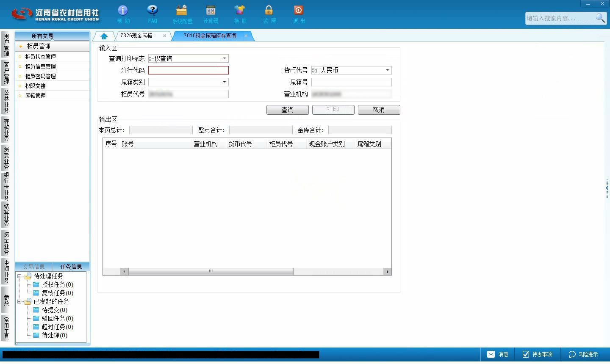Open the 所有交易 panel tab
Image resolution: width=610 pixels, height=364 pixels.
tap(42, 36)
